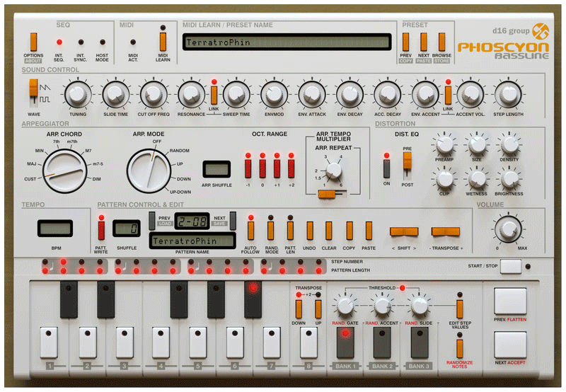Turn distortion ON switch
566x392 pixels.
click(x=386, y=168)
